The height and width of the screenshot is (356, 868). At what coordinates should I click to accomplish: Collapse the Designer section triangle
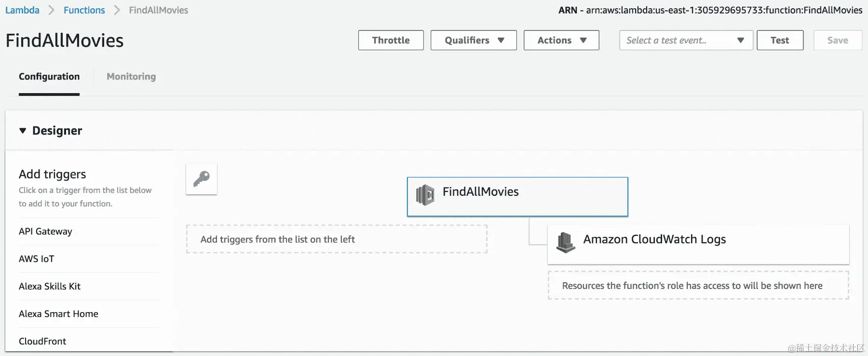pyautogui.click(x=23, y=131)
